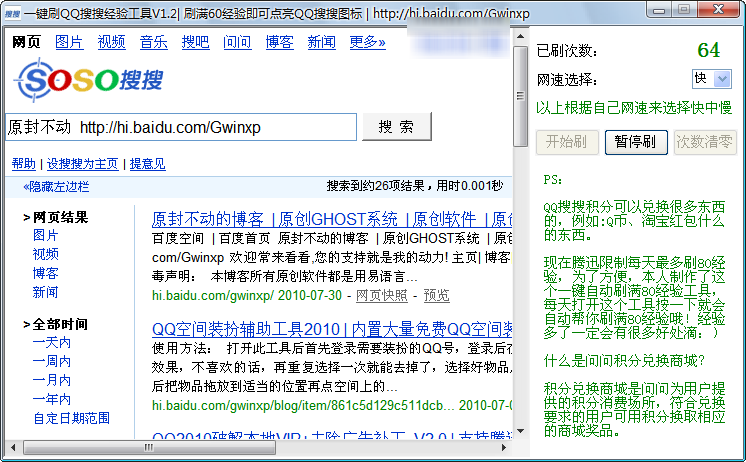Viewport: 746px width, 462px height.
Task: Minimize the window
Action: tap(659, 10)
